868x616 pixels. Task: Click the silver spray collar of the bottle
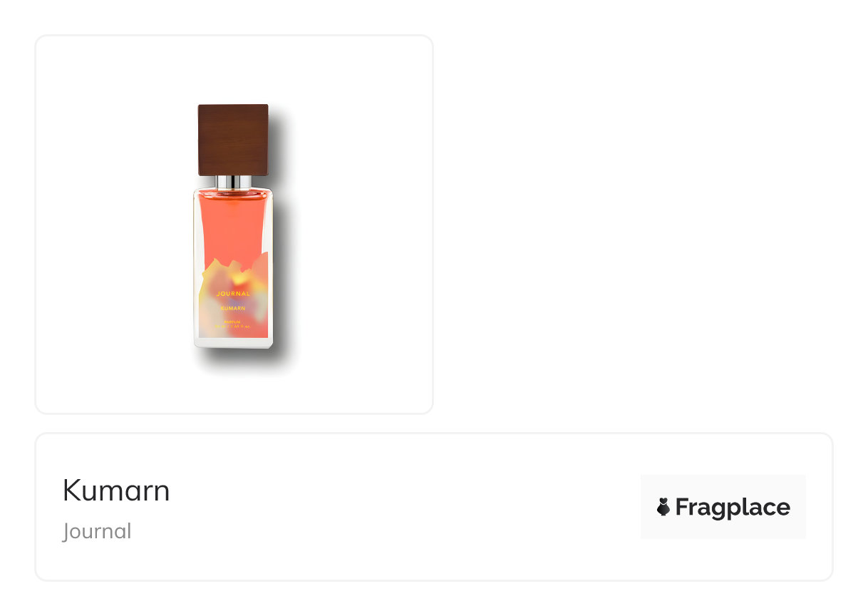click(x=233, y=183)
